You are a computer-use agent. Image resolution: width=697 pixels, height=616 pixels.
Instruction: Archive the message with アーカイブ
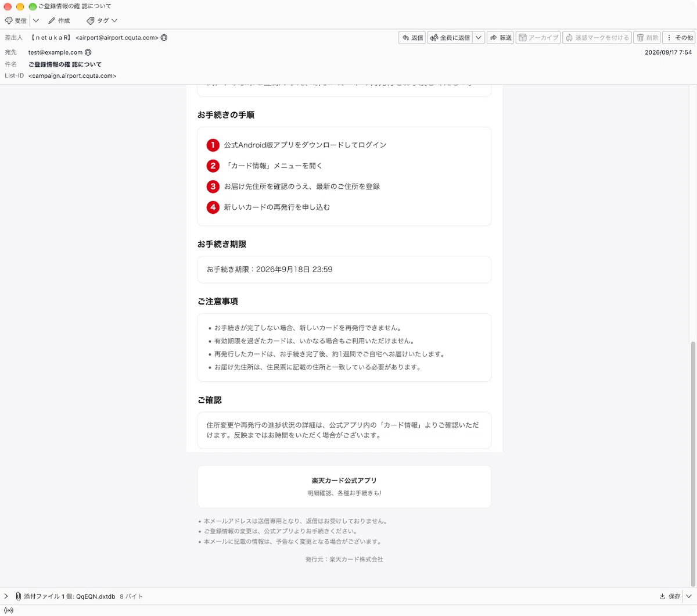pos(538,38)
